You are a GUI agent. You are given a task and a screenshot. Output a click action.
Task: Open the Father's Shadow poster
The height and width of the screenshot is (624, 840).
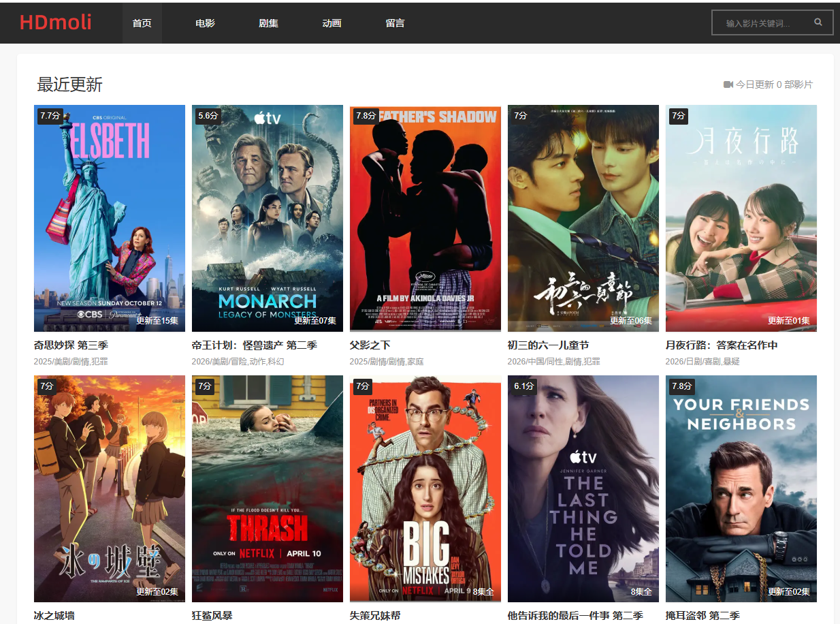425,218
